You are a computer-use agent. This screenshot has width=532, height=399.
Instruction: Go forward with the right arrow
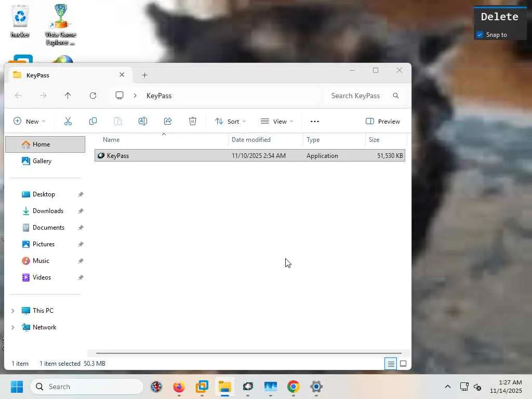tap(43, 96)
